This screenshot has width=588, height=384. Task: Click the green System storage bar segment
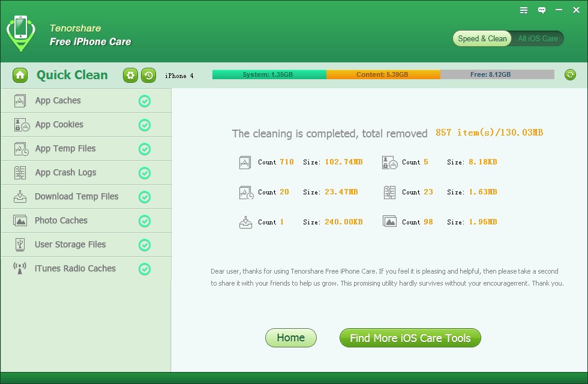tap(269, 75)
